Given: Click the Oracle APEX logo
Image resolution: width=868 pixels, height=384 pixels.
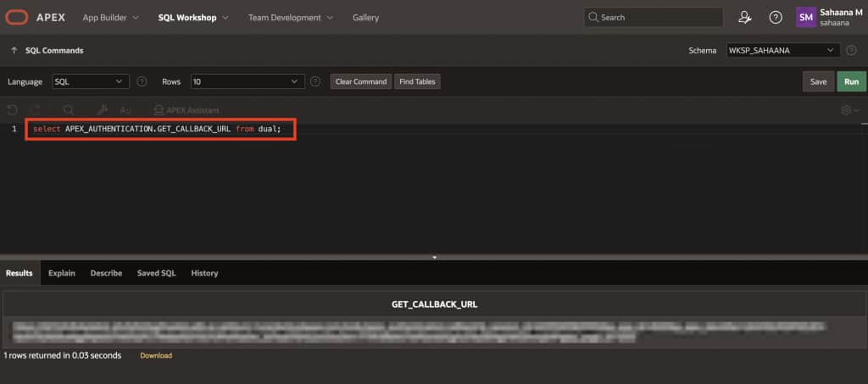Looking at the screenshot, I should [x=35, y=17].
